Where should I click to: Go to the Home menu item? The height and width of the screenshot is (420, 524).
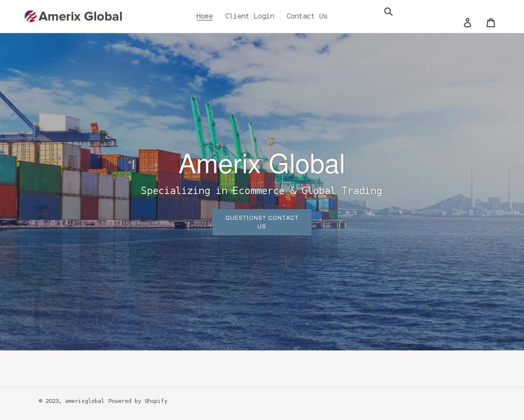click(x=205, y=16)
